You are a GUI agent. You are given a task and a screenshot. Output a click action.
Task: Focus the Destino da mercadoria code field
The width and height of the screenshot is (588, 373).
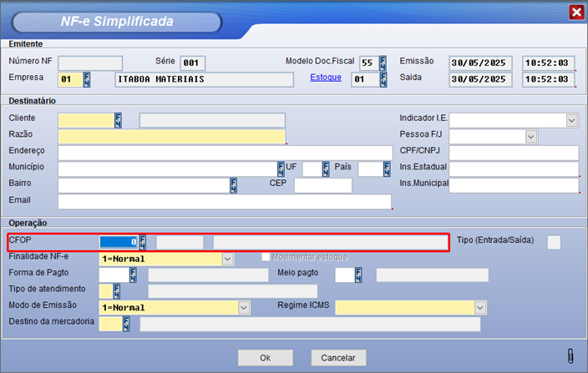point(111,324)
